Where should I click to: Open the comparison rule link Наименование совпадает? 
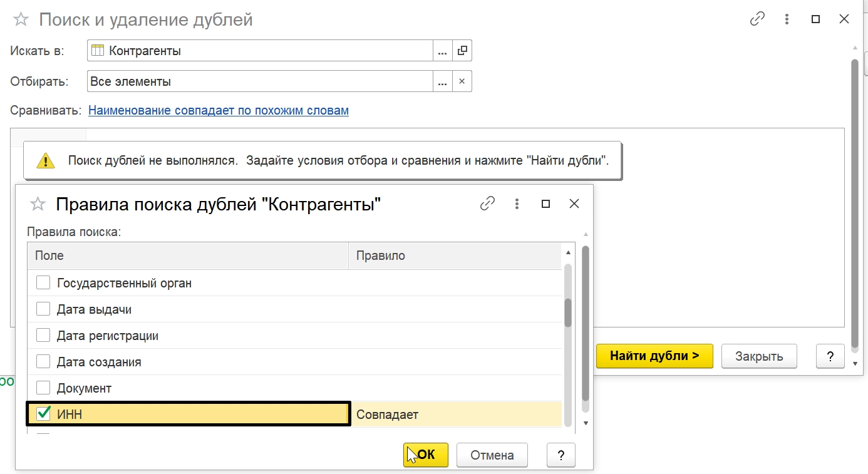tap(218, 111)
